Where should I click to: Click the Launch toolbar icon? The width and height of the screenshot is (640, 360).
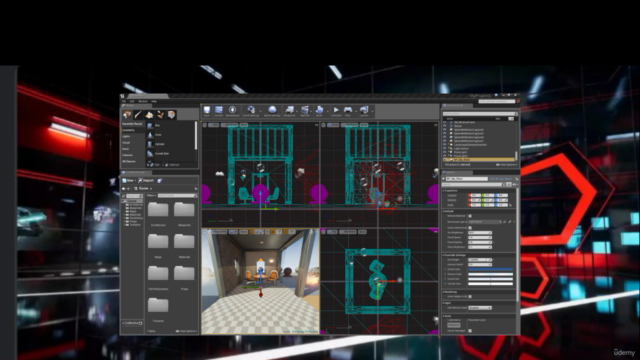tap(364, 111)
